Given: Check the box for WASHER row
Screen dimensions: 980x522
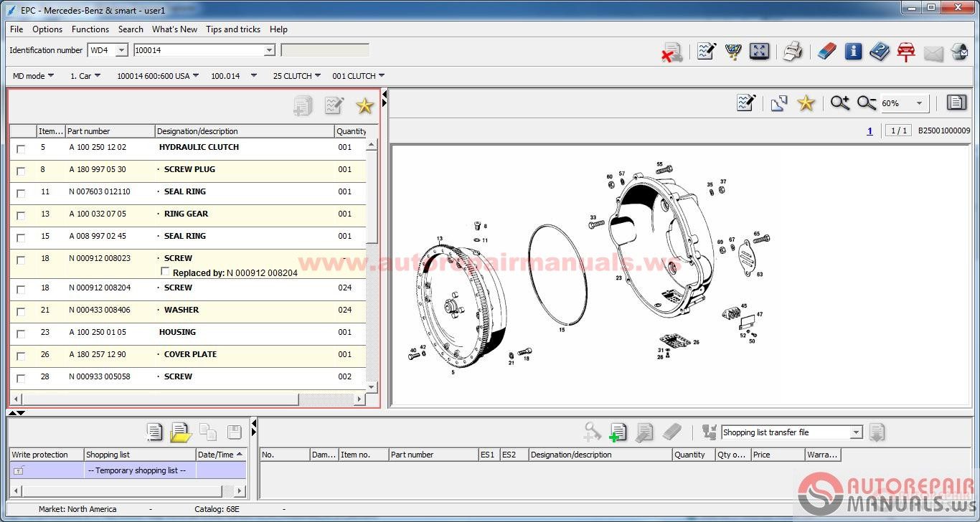Looking at the screenshot, I should [21, 312].
